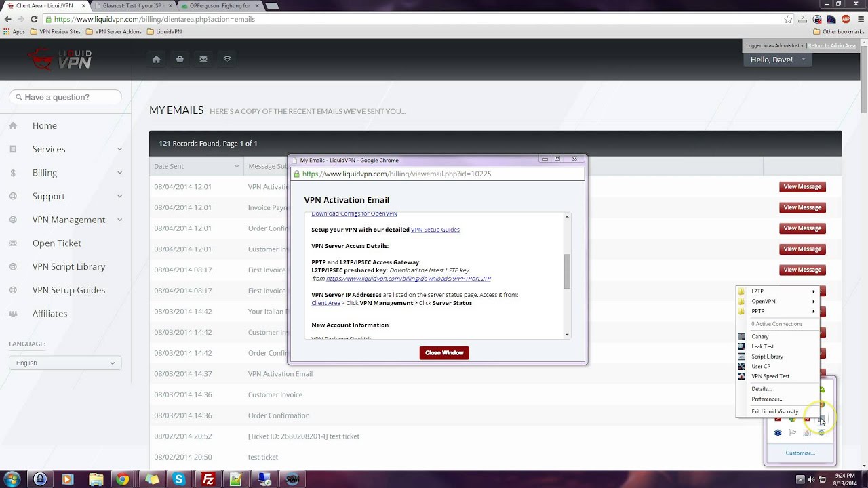
Task: Click the popup window's vertical scrollbar thumb
Action: [567, 271]
